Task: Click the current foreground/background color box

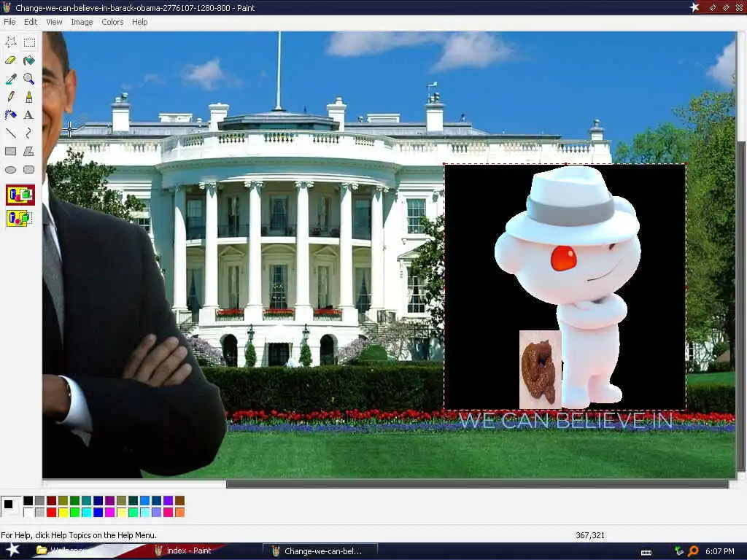Action: (x=11, y=506)
